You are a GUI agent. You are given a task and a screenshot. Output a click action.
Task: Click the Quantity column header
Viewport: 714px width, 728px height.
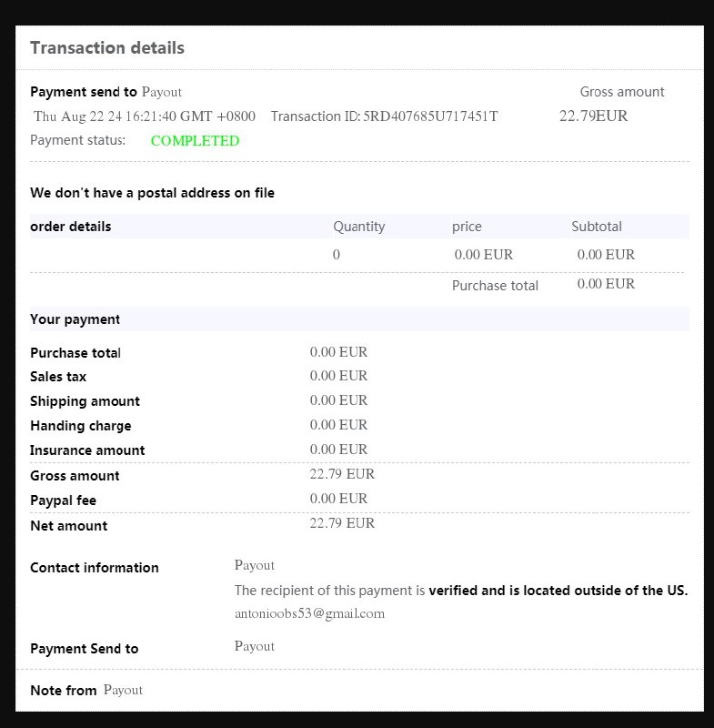click(358, 227)
